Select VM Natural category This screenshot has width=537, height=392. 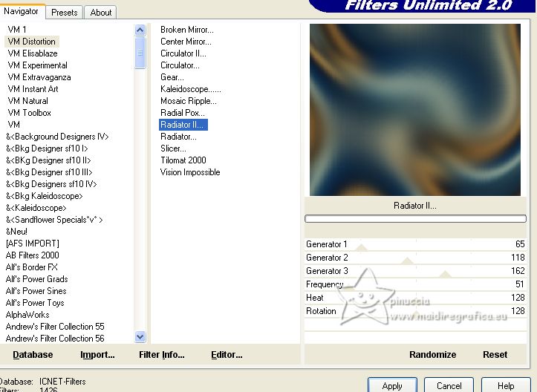pyautogui.click(x=27, y=101)
